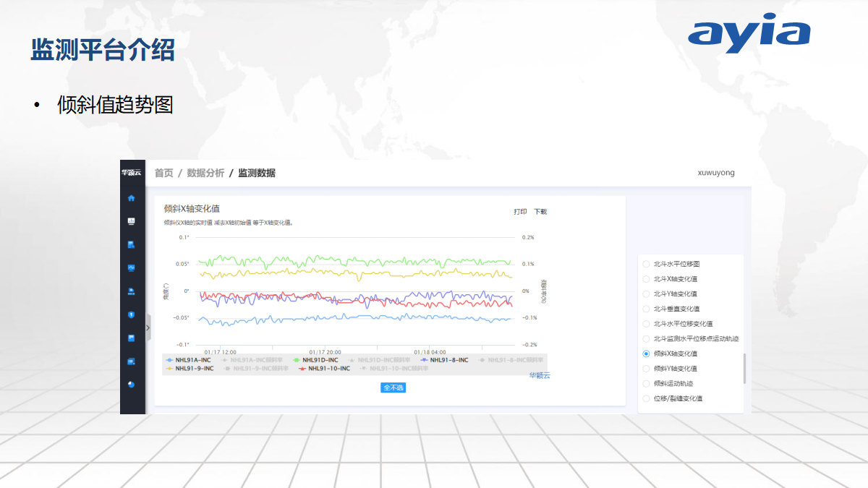
Task: Go to the 首页 breadcrumb
Action: tap(164, 173)
